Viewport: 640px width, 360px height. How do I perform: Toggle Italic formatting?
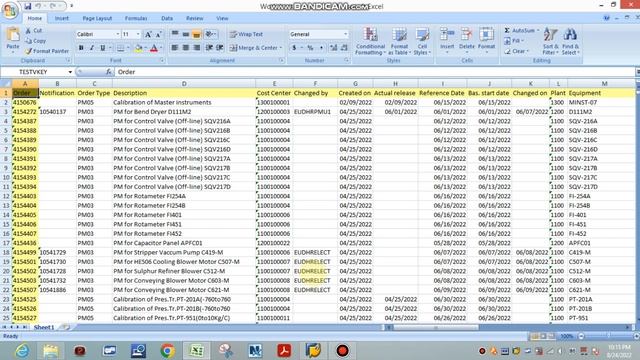(92, 48)
